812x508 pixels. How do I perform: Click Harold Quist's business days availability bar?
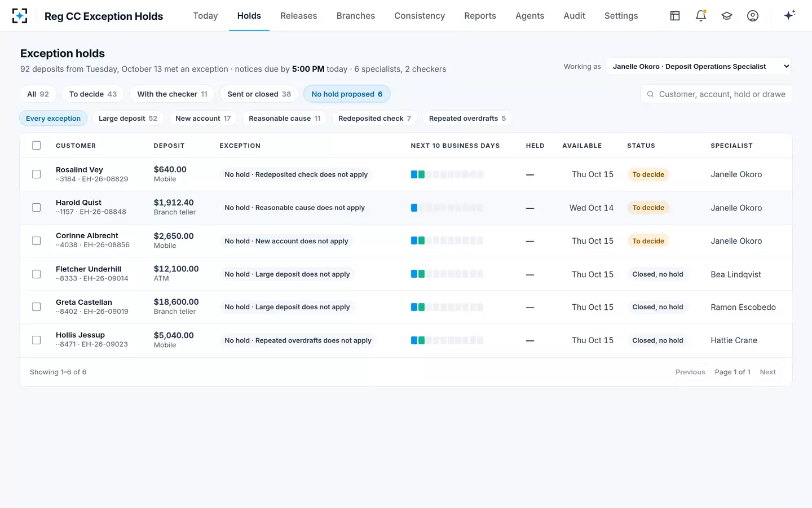pos(447,208)
